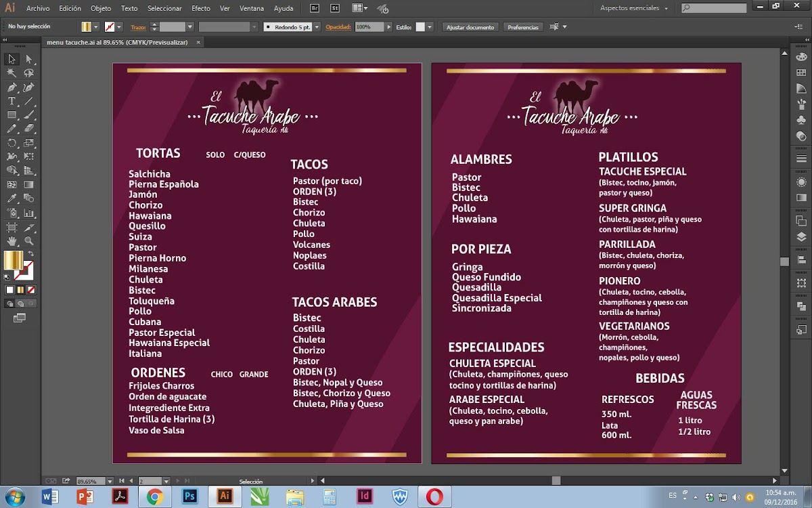
Task: Open the zoom level 89.65% dropdown
Action: 110,481
